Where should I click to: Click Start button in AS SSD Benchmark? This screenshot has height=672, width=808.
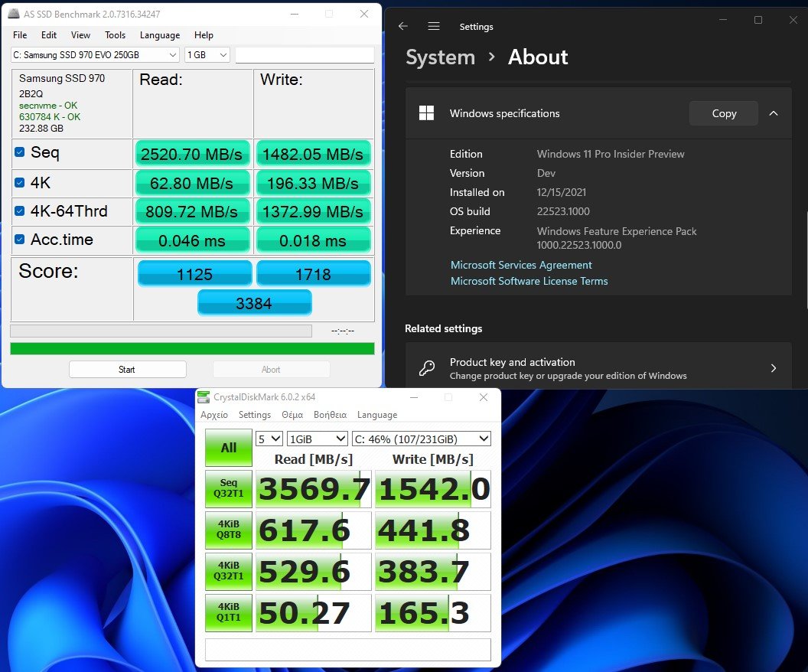click(x=127, y=370)
